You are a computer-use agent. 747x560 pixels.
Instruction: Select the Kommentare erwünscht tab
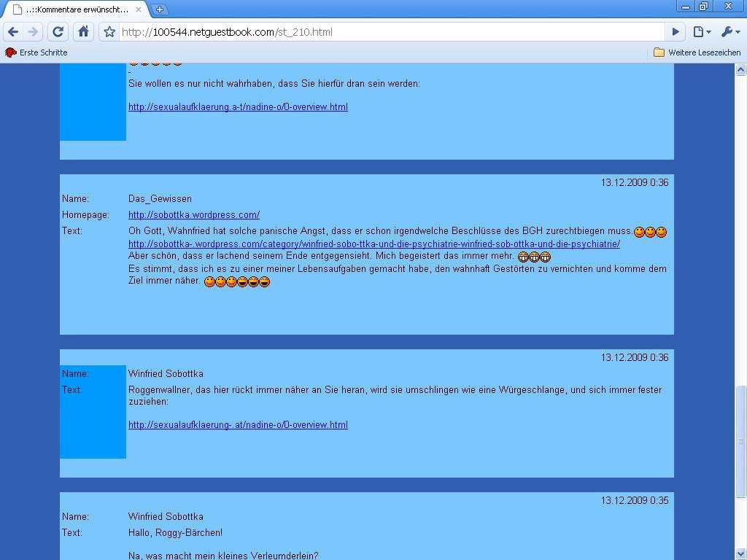73,9
